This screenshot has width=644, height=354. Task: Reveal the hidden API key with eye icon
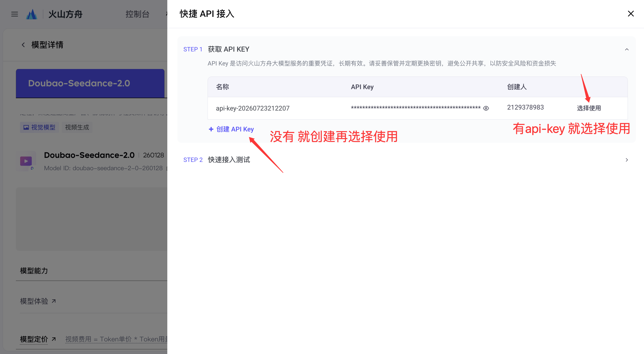pyautogui.click(x=486, y=108)
